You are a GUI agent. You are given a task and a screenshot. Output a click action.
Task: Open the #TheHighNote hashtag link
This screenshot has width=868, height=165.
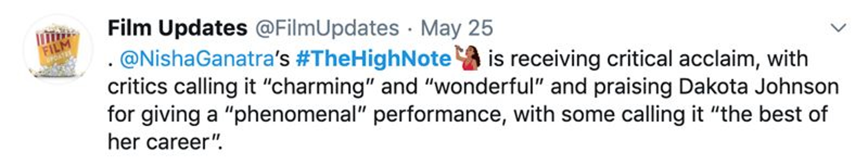tap(373, 59)
